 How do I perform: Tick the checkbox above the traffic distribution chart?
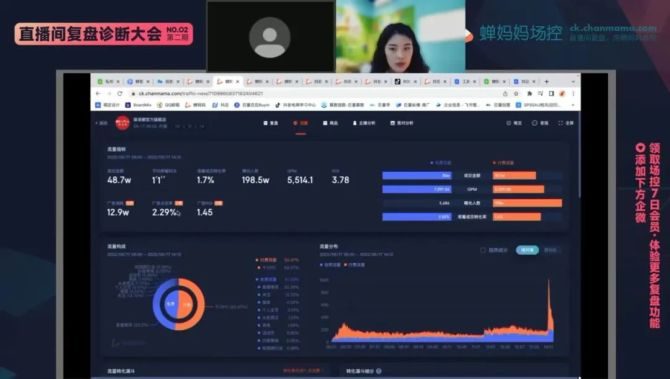pos(483,250)
